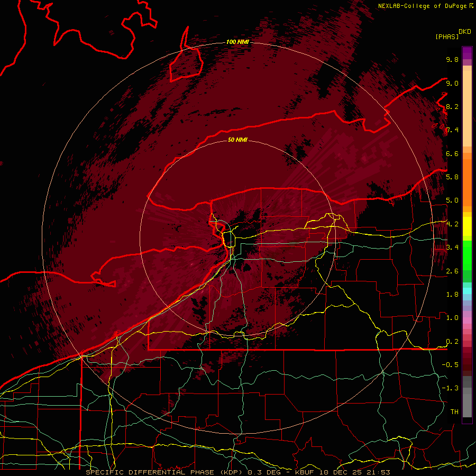Click the 2.6 scale value
The image size is (476, 476).
click(452, 271)
